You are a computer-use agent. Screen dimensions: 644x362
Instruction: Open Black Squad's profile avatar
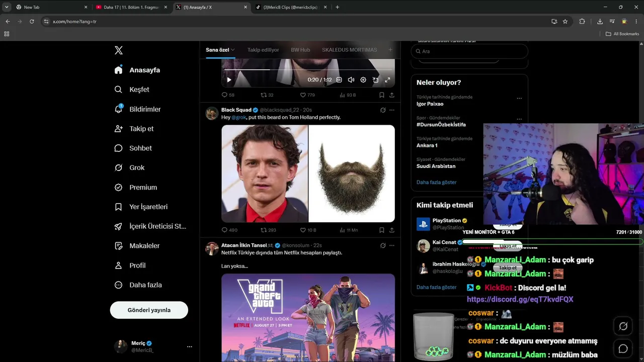pos(212,113)
